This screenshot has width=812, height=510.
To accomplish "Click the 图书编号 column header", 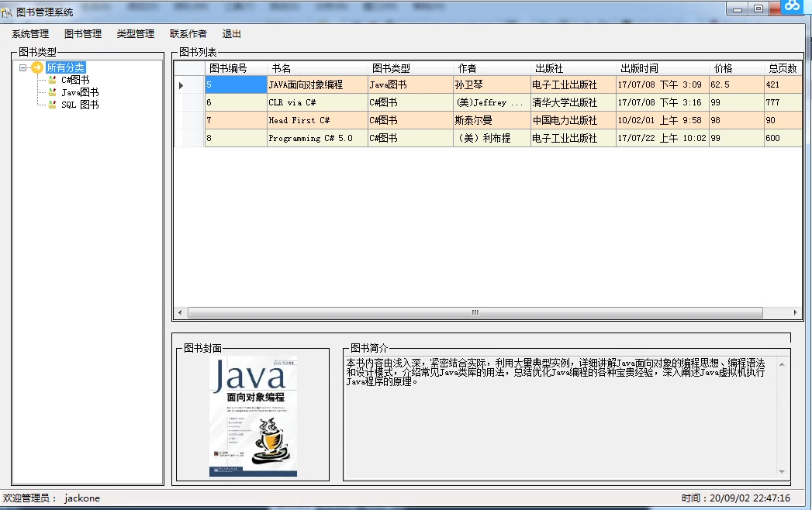I will point(236,68).
